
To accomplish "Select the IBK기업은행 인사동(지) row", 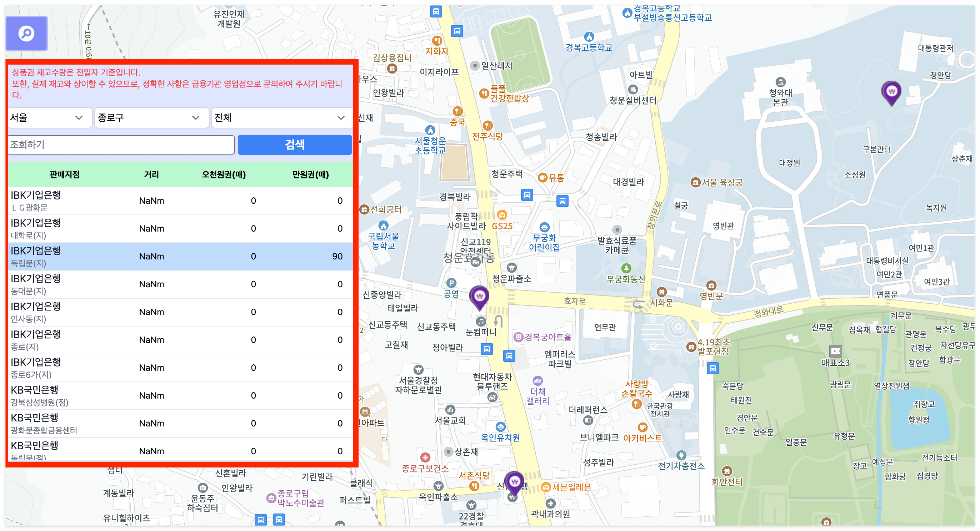I will click(180, 312).
